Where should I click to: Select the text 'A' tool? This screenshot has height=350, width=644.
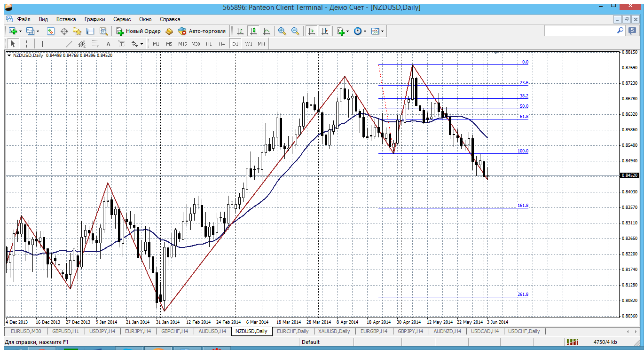tap(108, 44)
